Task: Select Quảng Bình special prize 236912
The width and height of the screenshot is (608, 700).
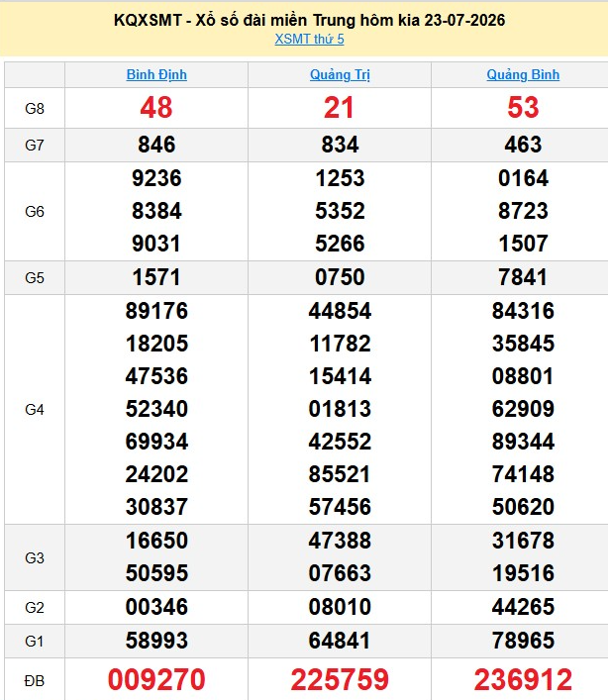Action: 523,679
